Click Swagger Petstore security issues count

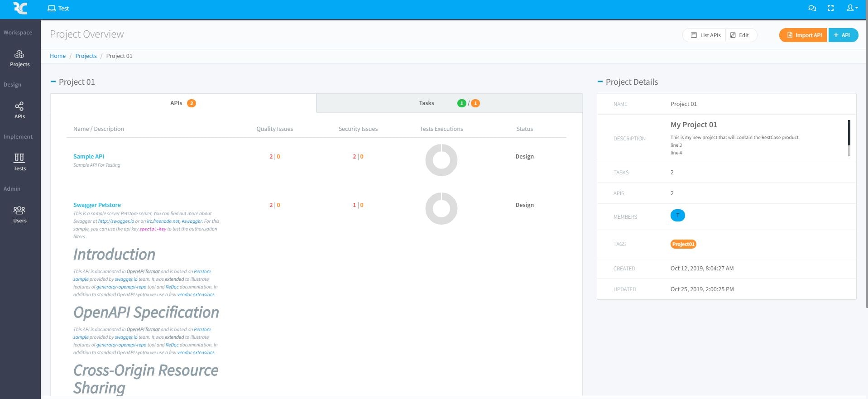coord(358,205)
